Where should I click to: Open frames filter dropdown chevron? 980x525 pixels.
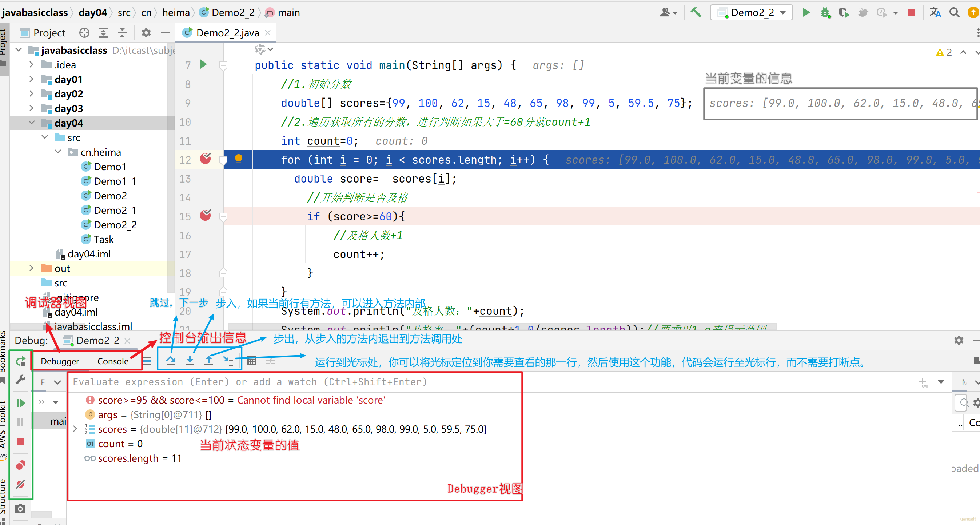pos(57,382)
